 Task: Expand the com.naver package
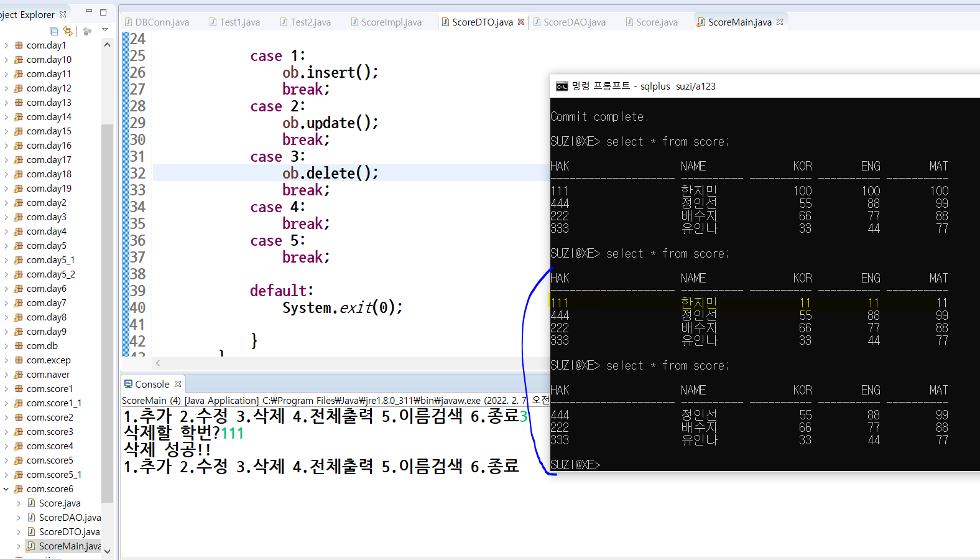(x=6, y=375)
